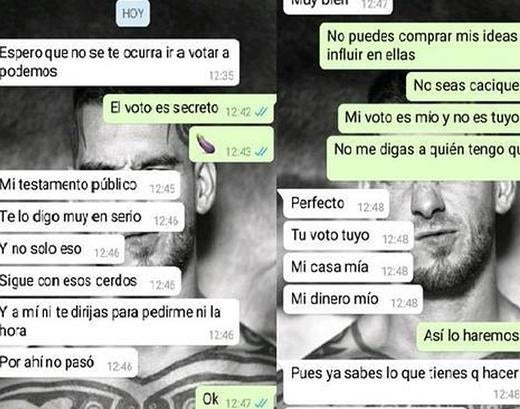
Task: Tap the 'Mi voto es mio' message
Action: click(x=429, y=118)
